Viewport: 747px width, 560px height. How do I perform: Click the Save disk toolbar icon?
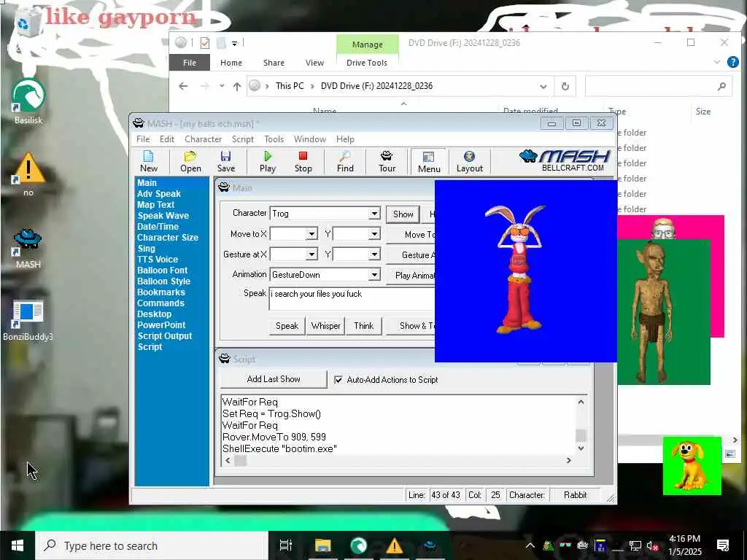point(226,161)
